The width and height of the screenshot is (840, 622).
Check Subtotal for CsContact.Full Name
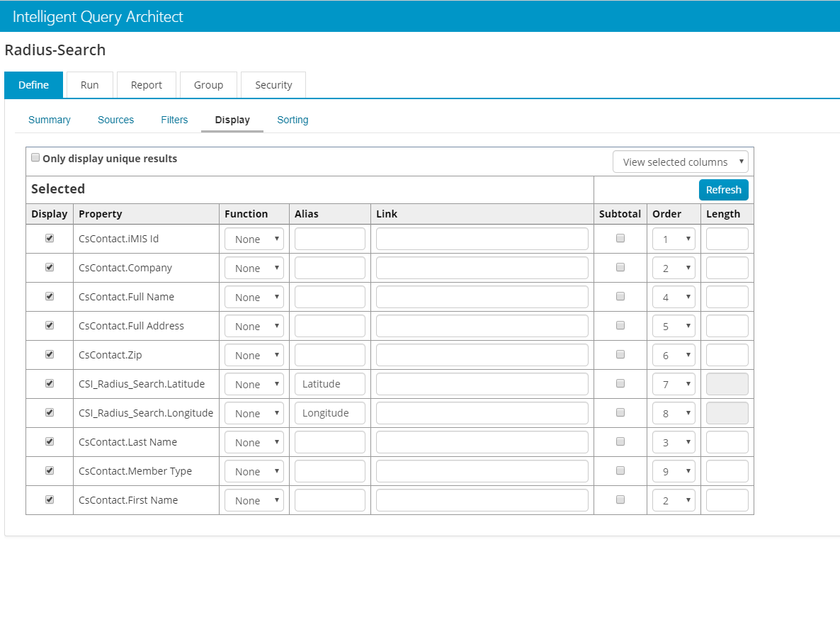620,297
